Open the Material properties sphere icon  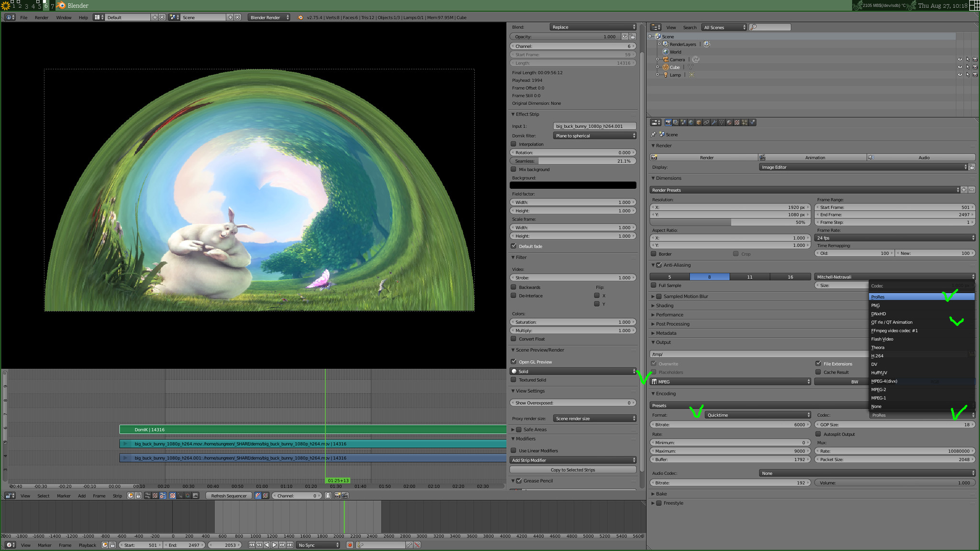[x=729, y=122]
